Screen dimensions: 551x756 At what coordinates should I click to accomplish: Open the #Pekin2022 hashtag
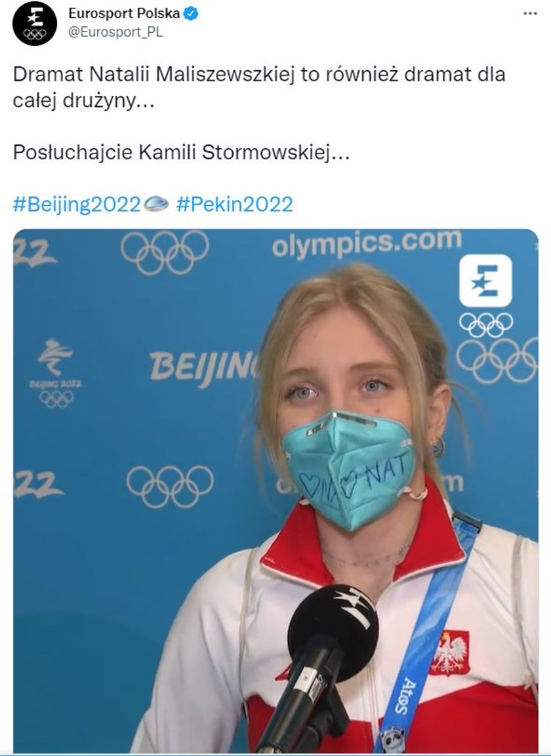click(x=234, y=205)
